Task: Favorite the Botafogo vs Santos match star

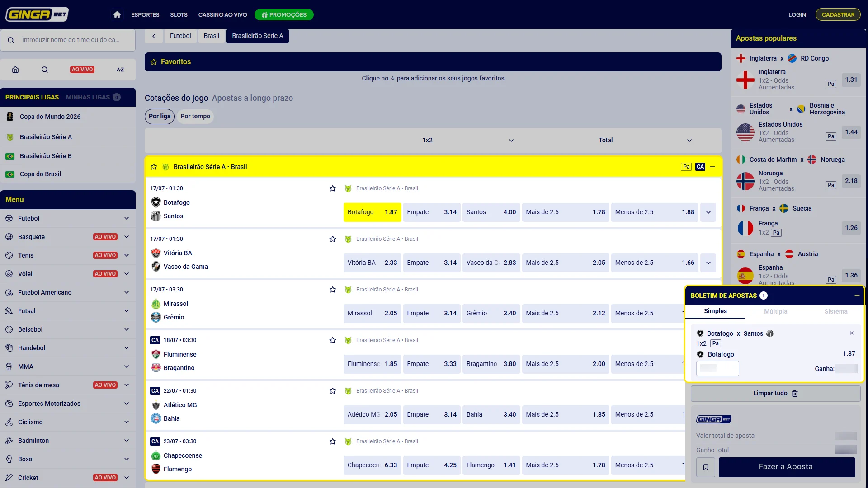Action: point(333,188)
